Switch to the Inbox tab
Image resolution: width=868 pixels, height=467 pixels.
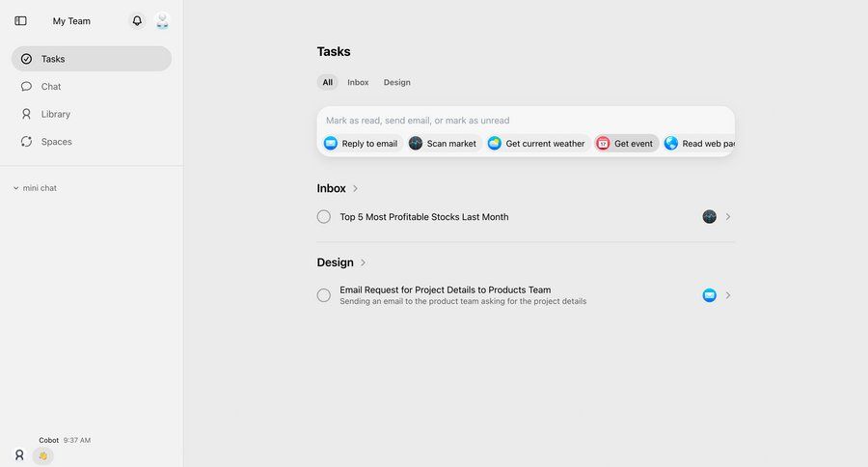click(358, 82)
